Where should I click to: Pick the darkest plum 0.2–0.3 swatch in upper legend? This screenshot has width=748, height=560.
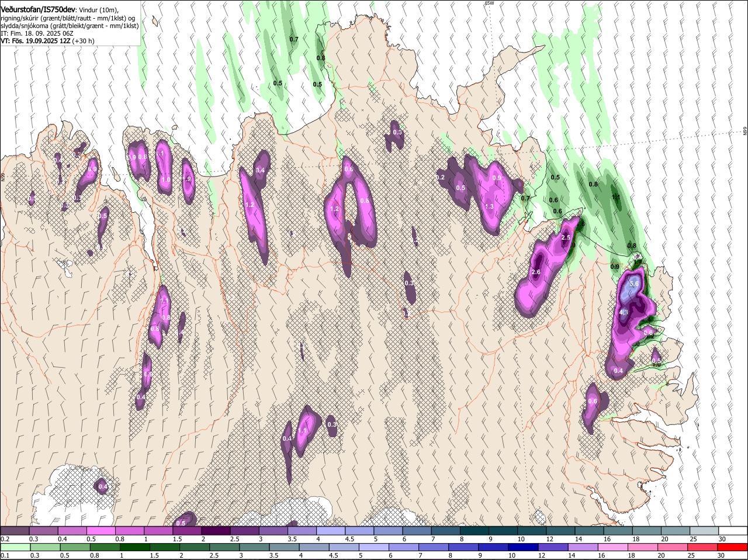tap(15, 531)
